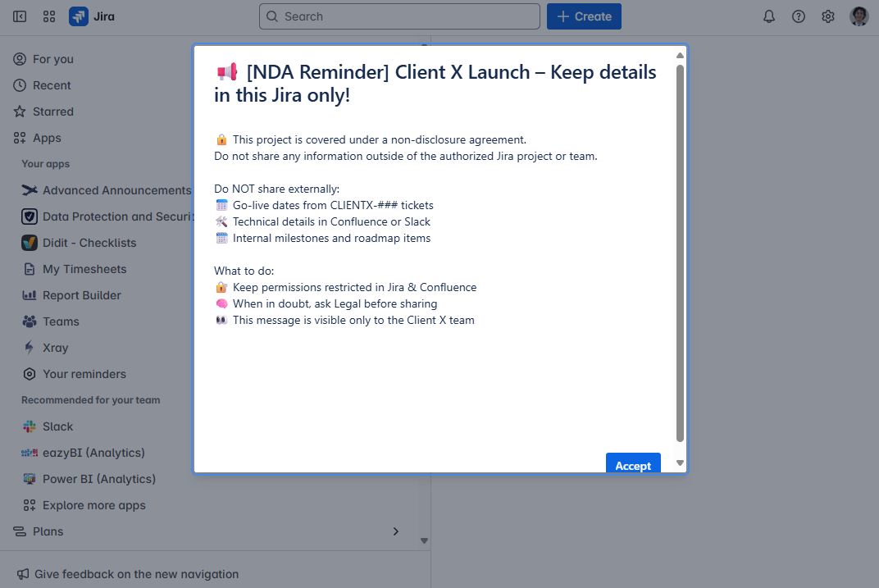Screen dimensions: 879x588
Task: Click the Your reminders icon
Action: click(x=30, y=374)
